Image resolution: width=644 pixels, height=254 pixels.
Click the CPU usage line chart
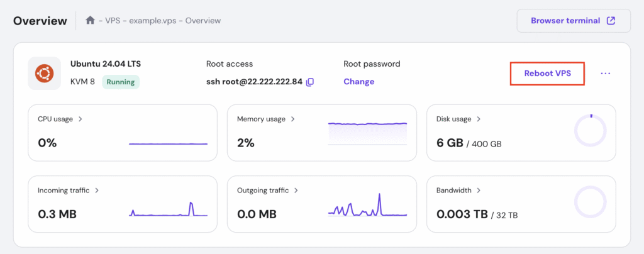[168, 143]
